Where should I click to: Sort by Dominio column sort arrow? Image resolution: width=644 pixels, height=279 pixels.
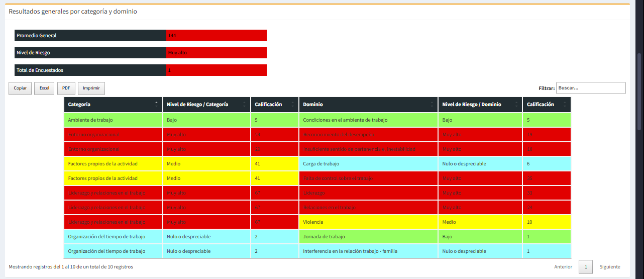pyautogui.click(x=432, y=105)
